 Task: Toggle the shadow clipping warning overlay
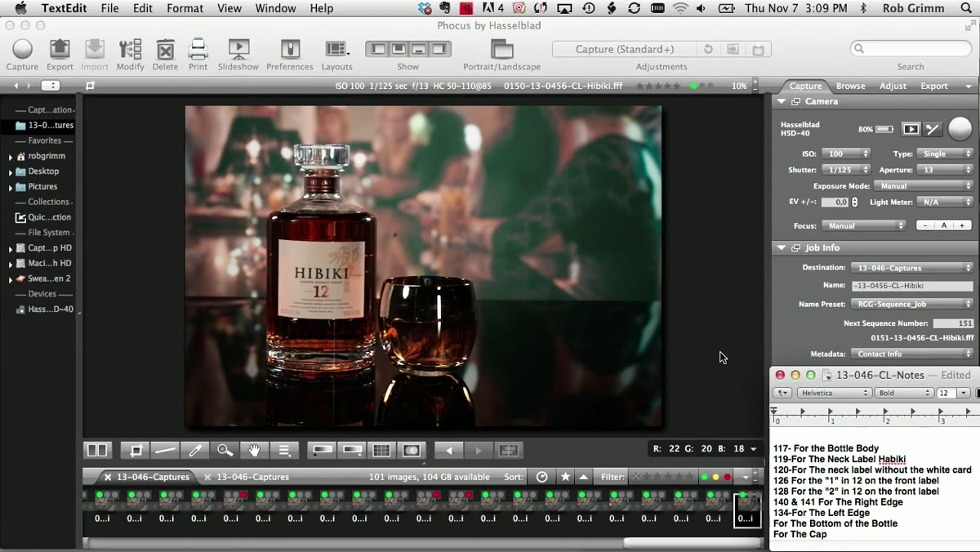point(323,450)
